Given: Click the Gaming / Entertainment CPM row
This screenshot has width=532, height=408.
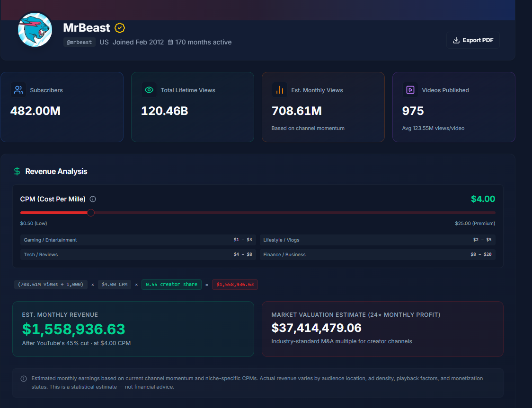Looking at the screenshot, I should click(x=138, y=240).
